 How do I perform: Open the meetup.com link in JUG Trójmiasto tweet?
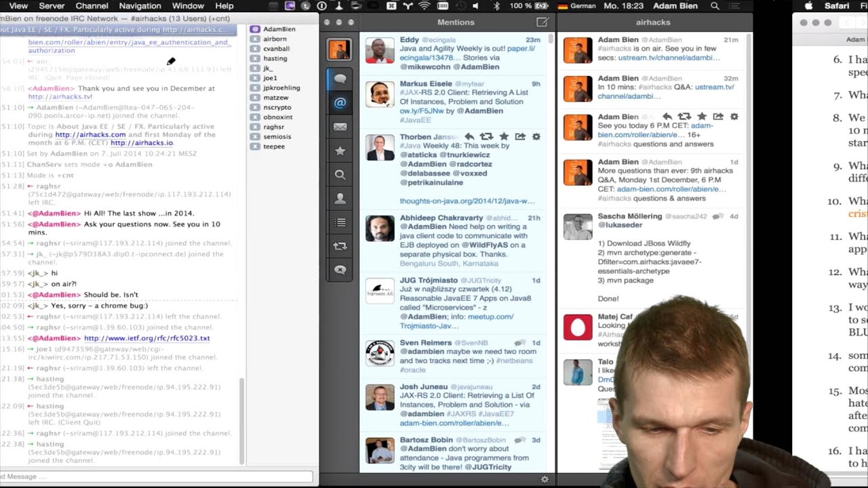490,317
